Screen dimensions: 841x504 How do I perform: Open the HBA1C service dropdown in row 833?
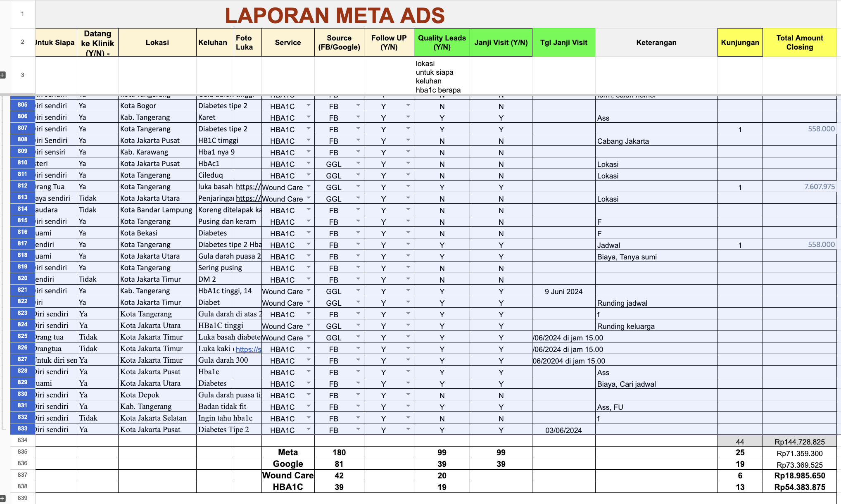click(309, 429)
